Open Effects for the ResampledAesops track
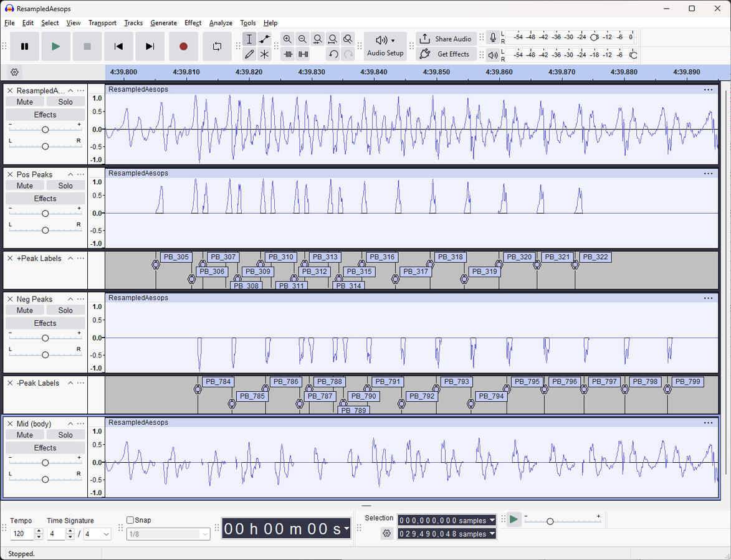Image resolution: width=731 pixels, height=560 pixels. point(44,114)
